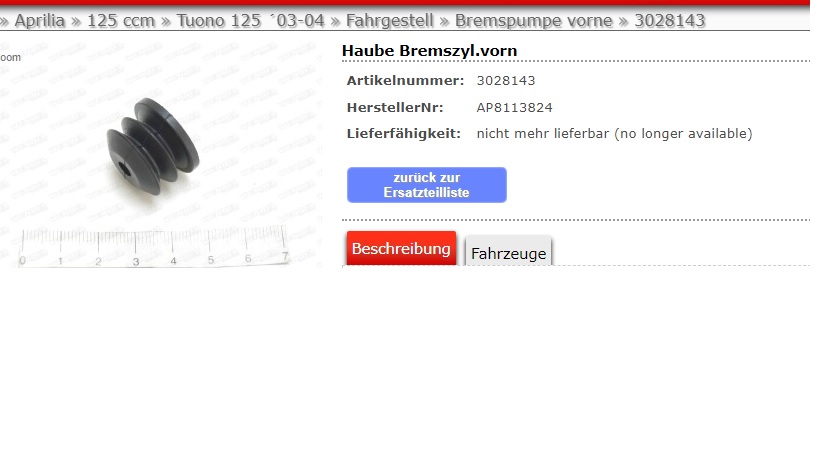Navigate to the Fahrgestell breadcrumb
This screenshot has height=460, width=819.
pyautogui.click(x=390, y=21)
